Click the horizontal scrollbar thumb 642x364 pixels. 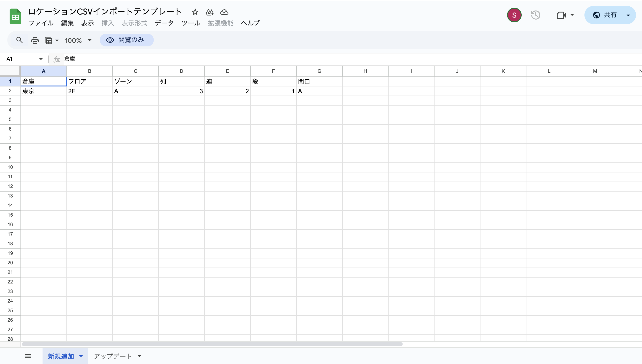pos(212,344)
